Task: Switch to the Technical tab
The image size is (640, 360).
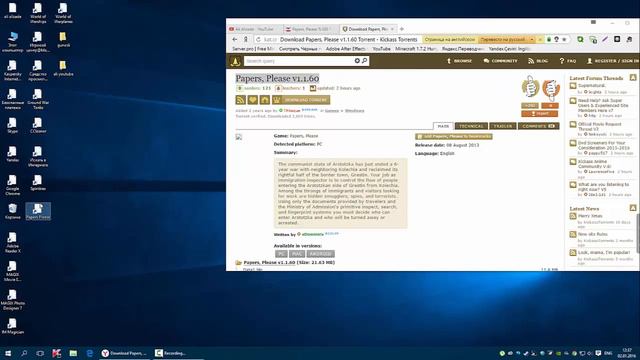Action: pos(471,126)
